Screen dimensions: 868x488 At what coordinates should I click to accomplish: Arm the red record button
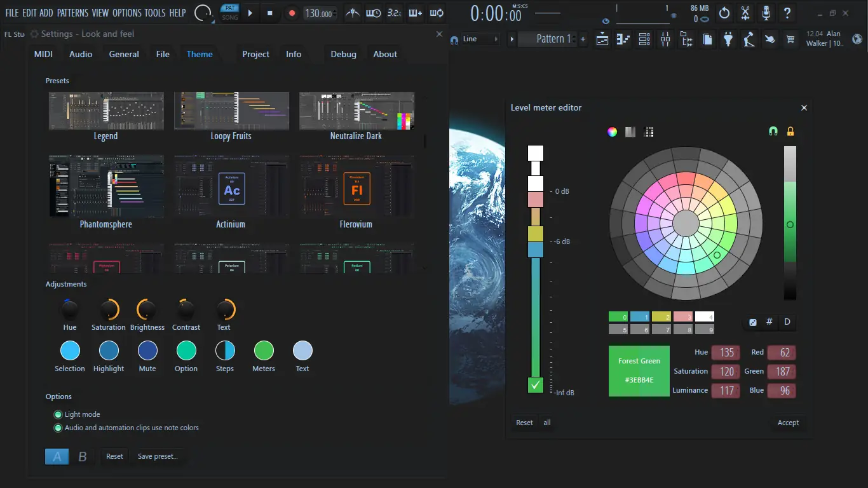292,13
